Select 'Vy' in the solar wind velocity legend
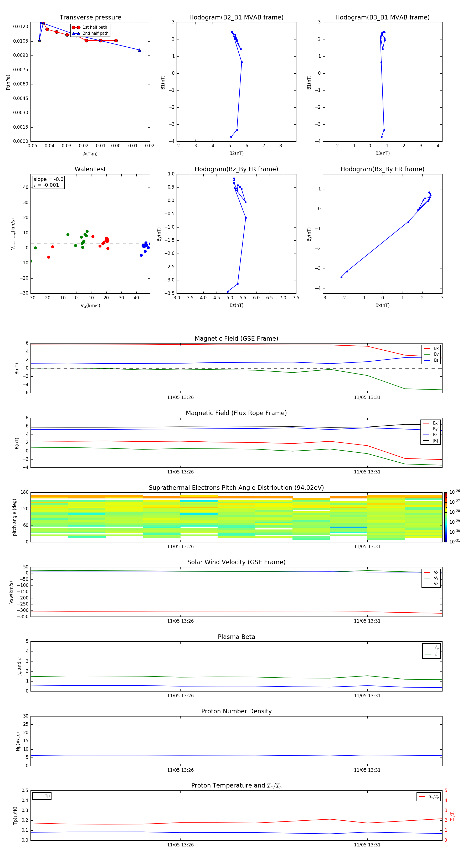Image resolution: width=473 pixels, height=868 pixels. 431,578
